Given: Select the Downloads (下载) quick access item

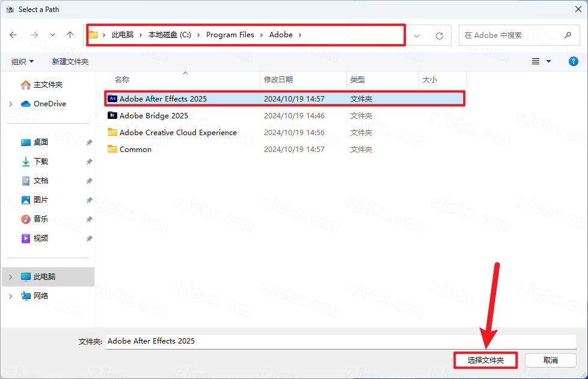Looking at the screenshot, I should coord(40,162).
